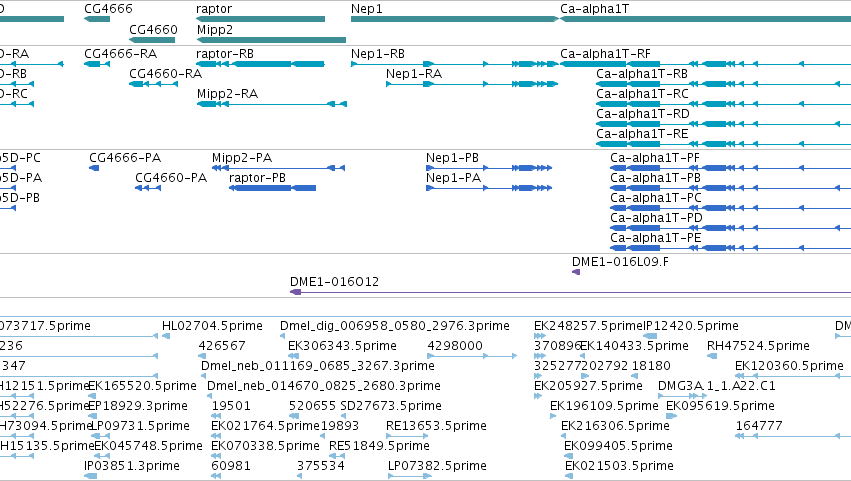Click the EK248257.5prime EST label
Viewport: 851px width, 481px height.
(x=588, y=326)
